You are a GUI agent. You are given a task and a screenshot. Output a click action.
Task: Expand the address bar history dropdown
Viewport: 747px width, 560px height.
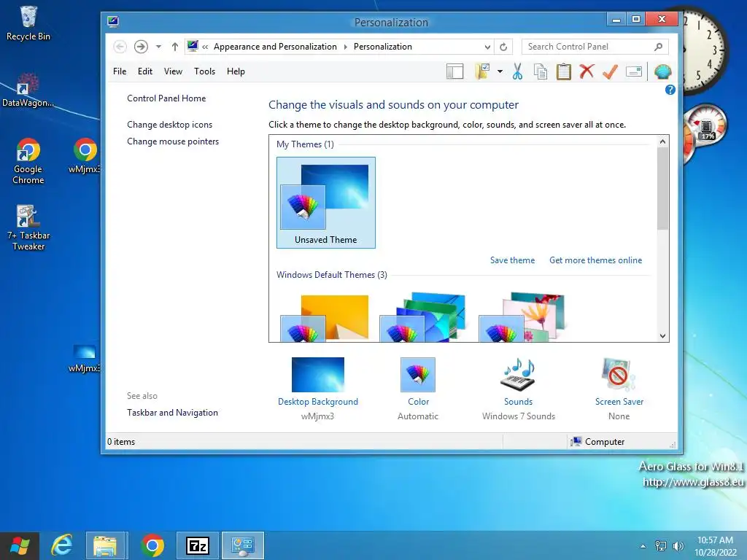point(487,47)
